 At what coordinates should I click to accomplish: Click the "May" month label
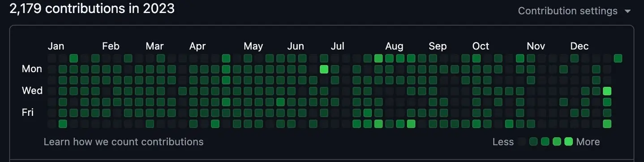click(x=253, y=46)
